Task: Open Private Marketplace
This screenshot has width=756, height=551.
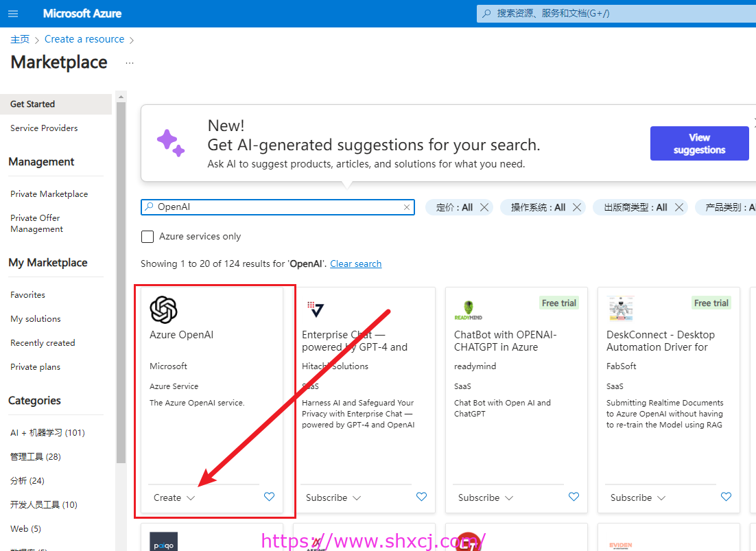Action: click(49, 194)
